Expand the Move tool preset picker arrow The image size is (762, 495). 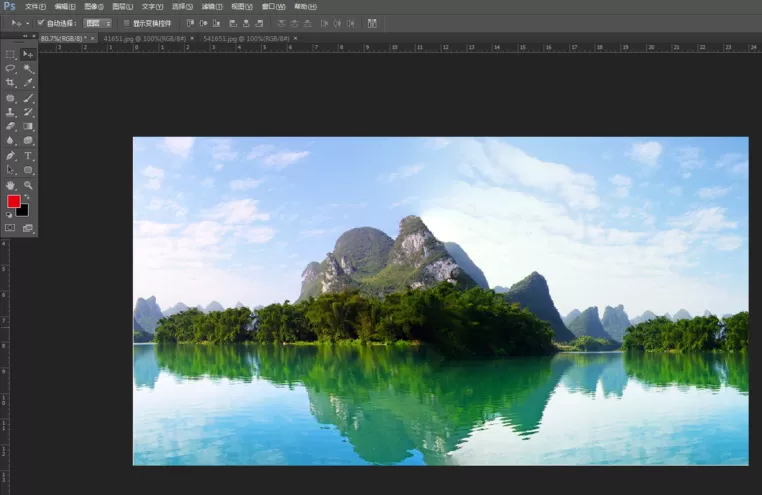click(27, 23)
